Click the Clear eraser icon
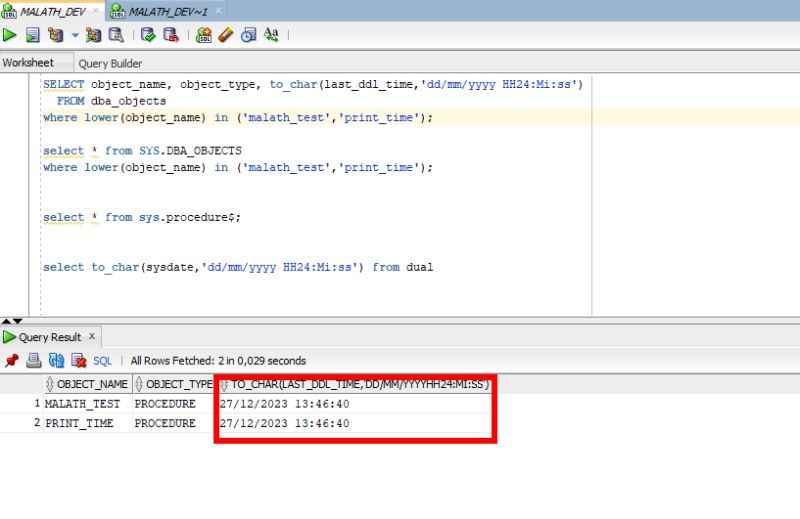This screenshot has height=519, width=800. click(x=226, y=35)
